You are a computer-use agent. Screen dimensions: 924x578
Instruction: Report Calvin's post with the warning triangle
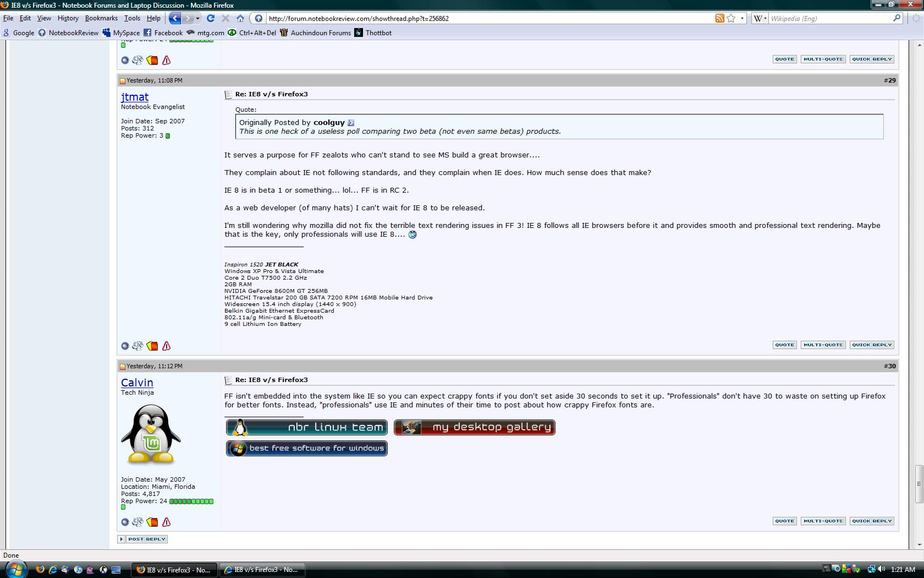point(167,522)
